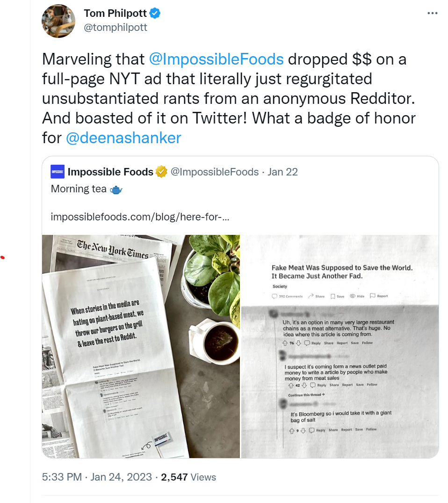The height and width of the screenshot is (503, 448).
Task: Click the Jan 22 date on quoted tweet
Action: pyautogui.click(x=282, y=172)
